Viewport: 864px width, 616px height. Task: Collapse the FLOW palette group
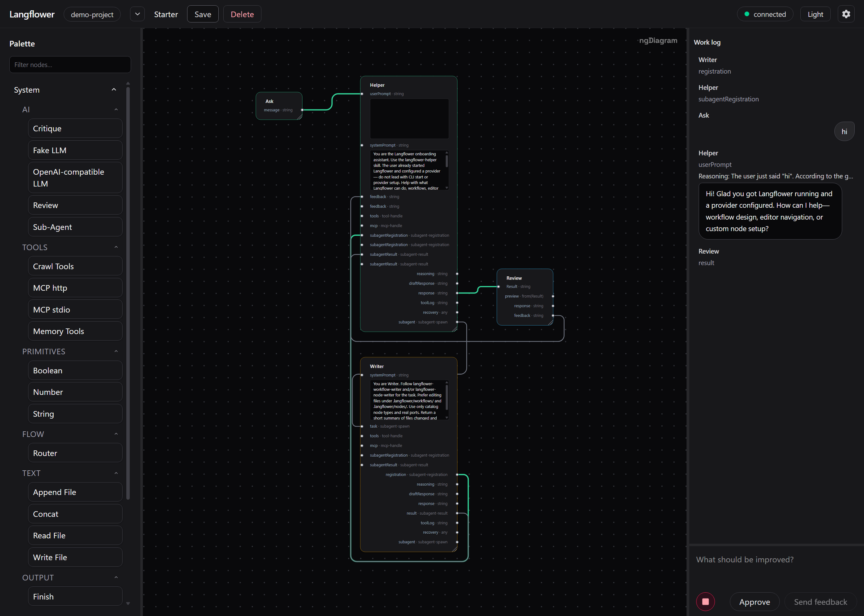[116, 434]
